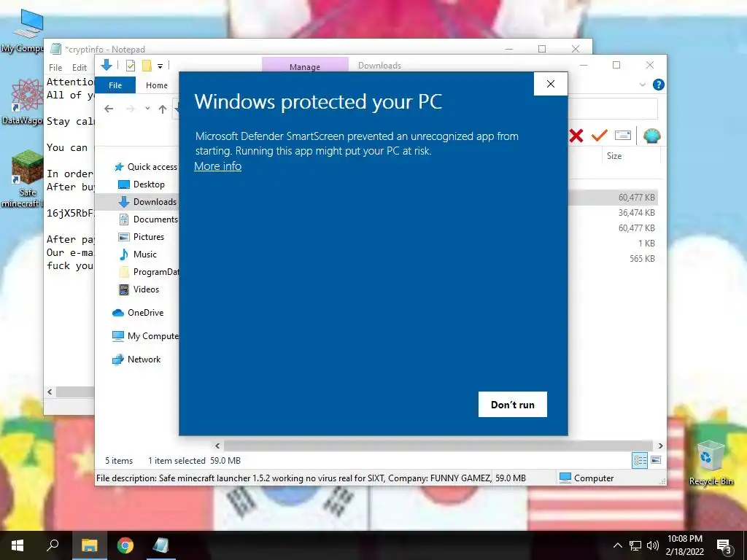Click the More info link in SmartScreen
Viewport: 747px width, 560px height.
pyautogui.click(x=217, y=166)
